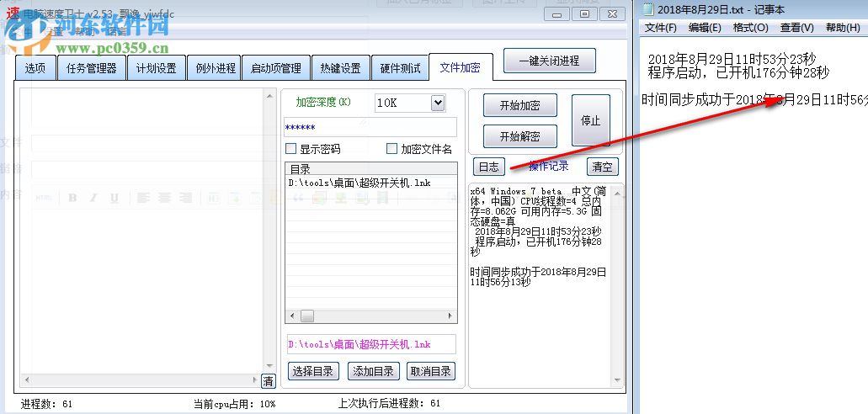Screen dimensions: 868x414
Task: Click the 取消目录 button
Action: tap(430, 371)
